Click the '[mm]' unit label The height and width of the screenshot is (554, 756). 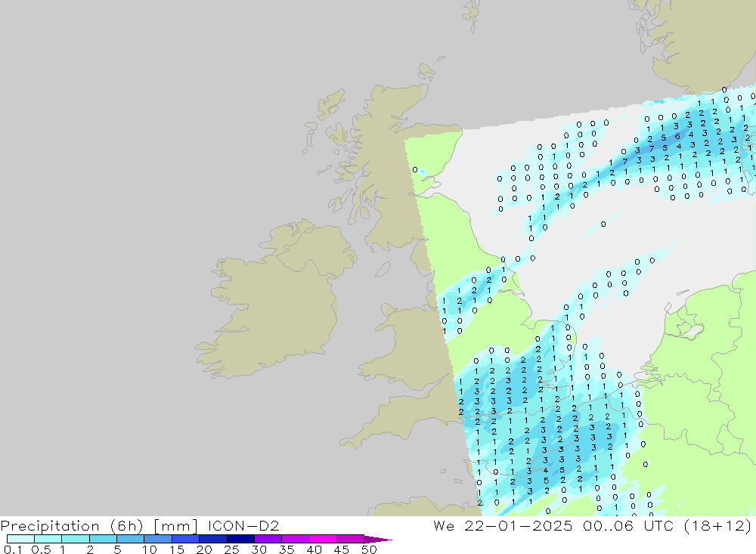pyautogui.click(x=175, y=525)
